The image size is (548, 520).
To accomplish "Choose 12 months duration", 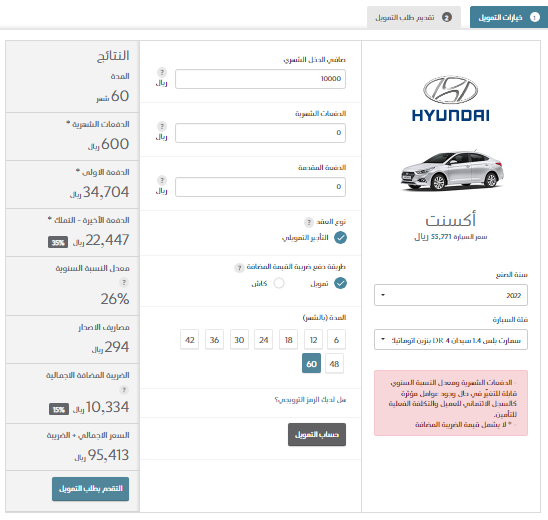I will (x=313, y=340).
